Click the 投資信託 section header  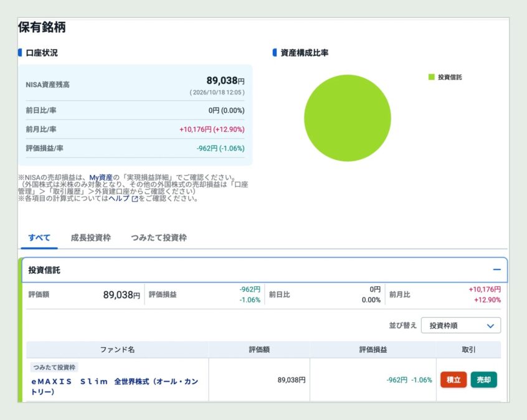265,270
